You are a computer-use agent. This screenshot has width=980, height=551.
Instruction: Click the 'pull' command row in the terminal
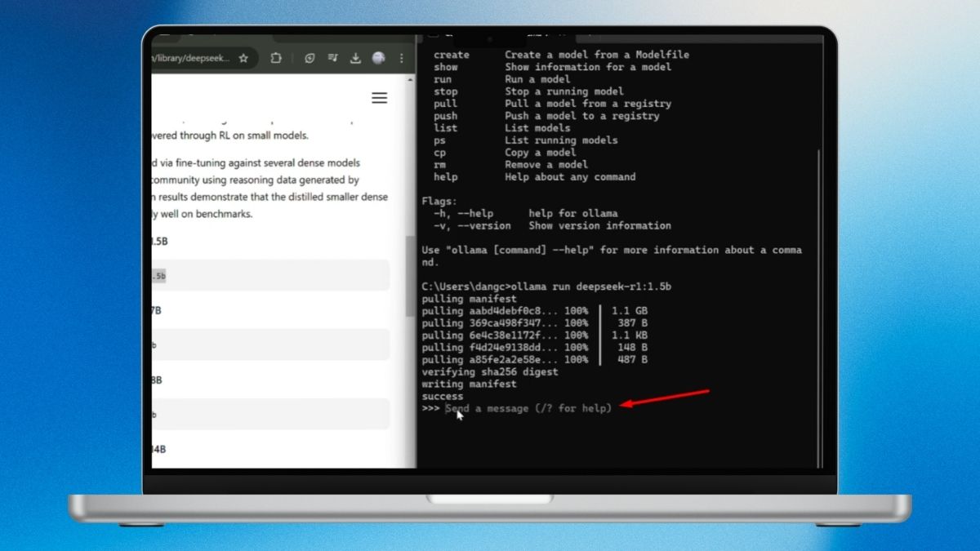pyautogui.click(x=552, y=104)
